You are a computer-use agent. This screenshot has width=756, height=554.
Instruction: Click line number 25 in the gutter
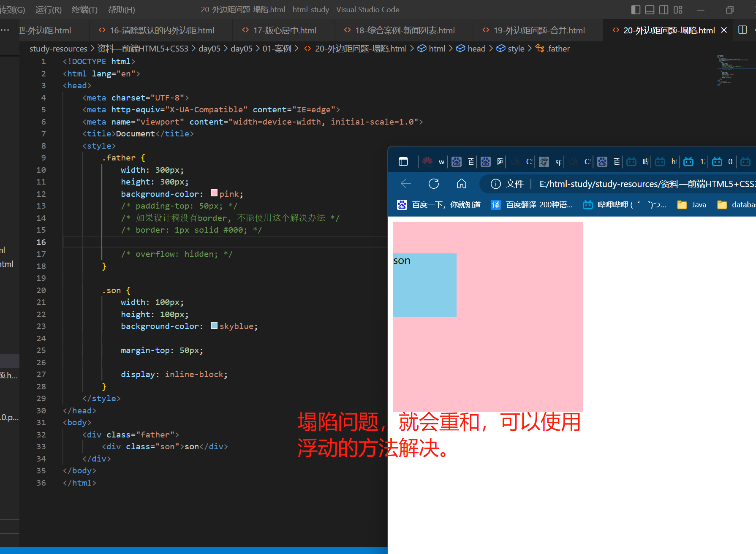pos(41,350)
